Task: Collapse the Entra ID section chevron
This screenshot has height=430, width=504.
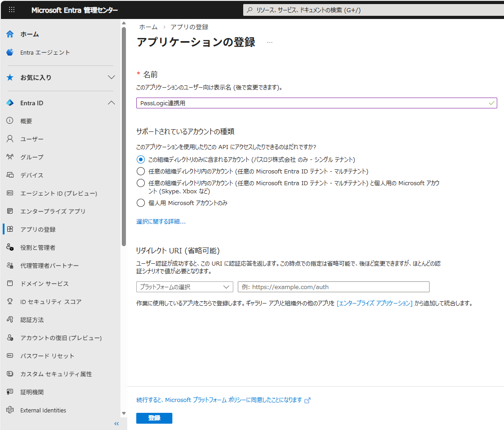Action: (111, 103)
